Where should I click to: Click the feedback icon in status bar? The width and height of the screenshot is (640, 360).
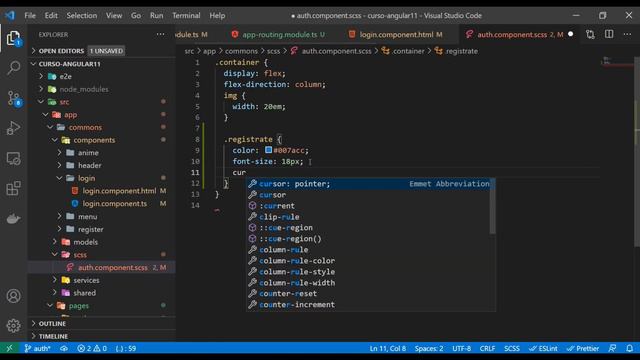pyautogui.click(x=612, y=348)
